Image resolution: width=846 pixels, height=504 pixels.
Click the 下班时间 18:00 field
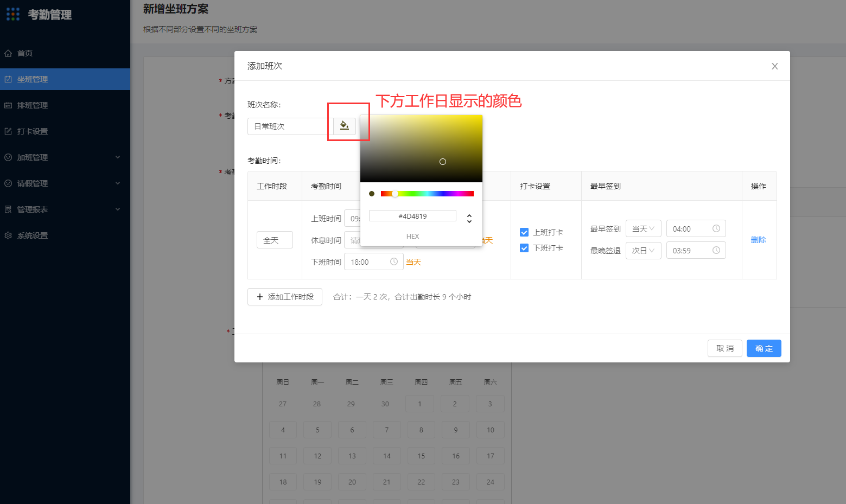point(374,261)
